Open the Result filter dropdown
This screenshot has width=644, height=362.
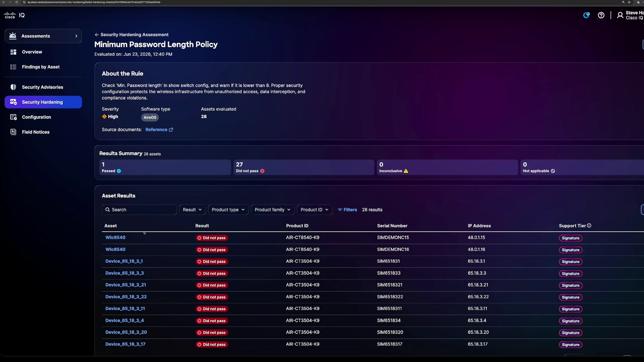point(192,210)
